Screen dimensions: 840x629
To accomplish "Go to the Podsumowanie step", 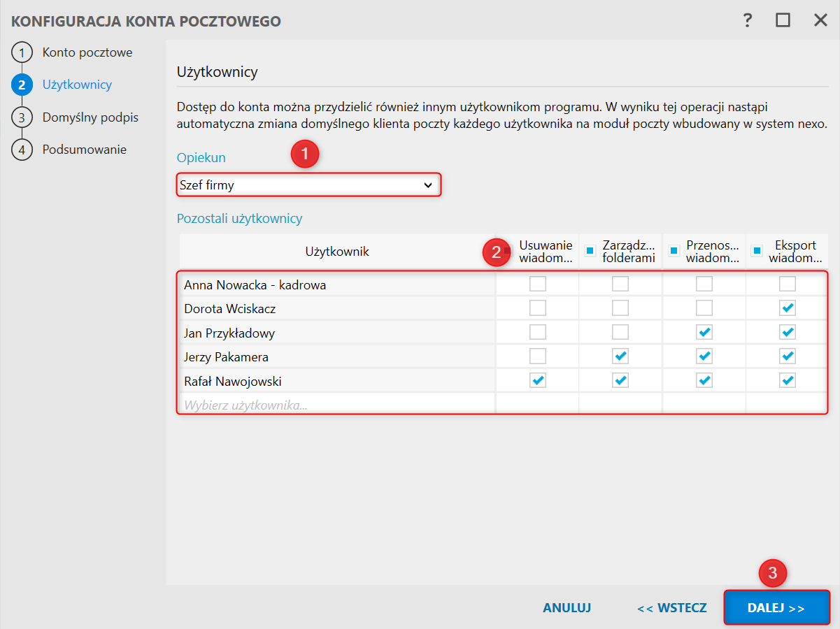I will pos(84,150).
